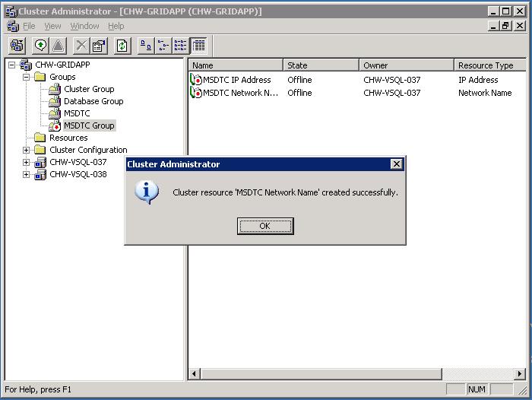
Task: Click the Resources folder icon
Action: [x=40, y=138]
